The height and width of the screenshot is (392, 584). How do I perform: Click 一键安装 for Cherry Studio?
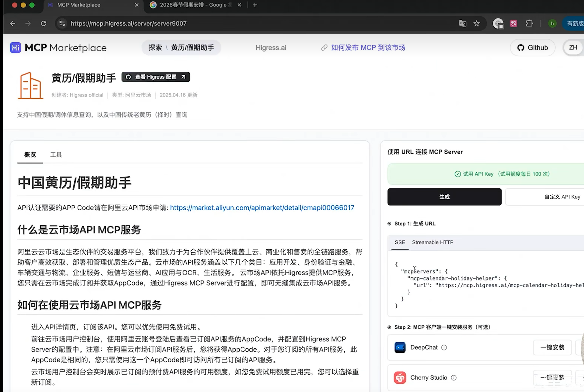[x=552, y=378]
